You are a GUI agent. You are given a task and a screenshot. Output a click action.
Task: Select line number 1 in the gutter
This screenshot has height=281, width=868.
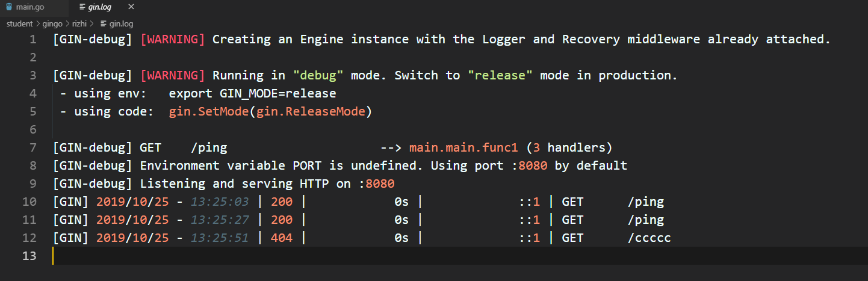tap(33, 40)
